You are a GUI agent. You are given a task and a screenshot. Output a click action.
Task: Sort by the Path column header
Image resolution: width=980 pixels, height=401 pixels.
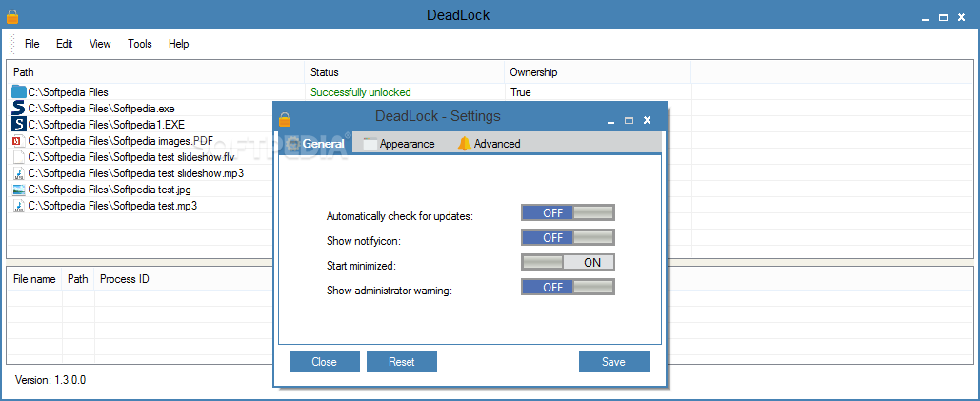click(x=155, y=72)
